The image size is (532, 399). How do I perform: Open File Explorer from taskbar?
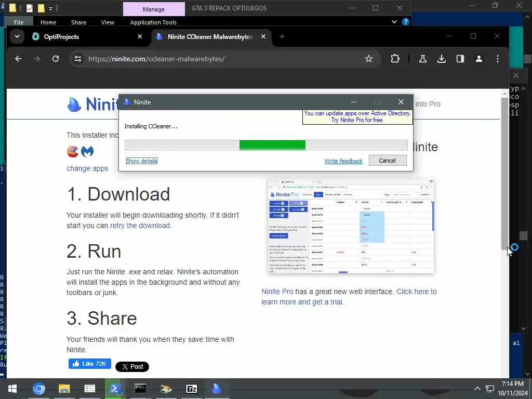tap(64, 389)
